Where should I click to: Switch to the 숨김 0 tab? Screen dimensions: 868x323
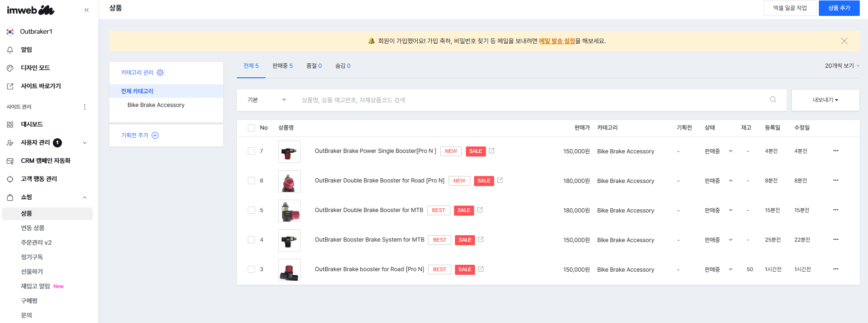point(343,66)
